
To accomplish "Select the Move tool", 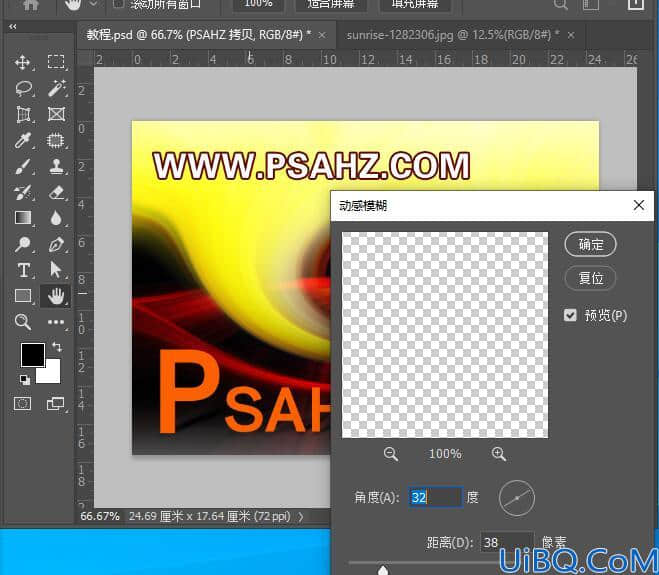I will tap(22, 62).
